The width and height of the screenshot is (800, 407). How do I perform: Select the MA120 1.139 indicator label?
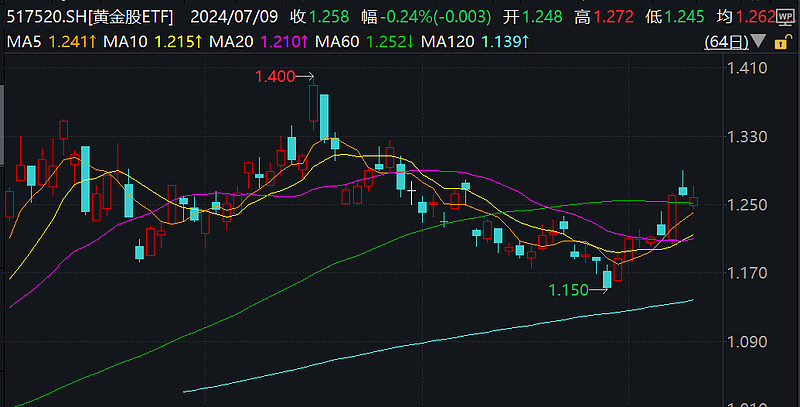(x=475, y=42)
